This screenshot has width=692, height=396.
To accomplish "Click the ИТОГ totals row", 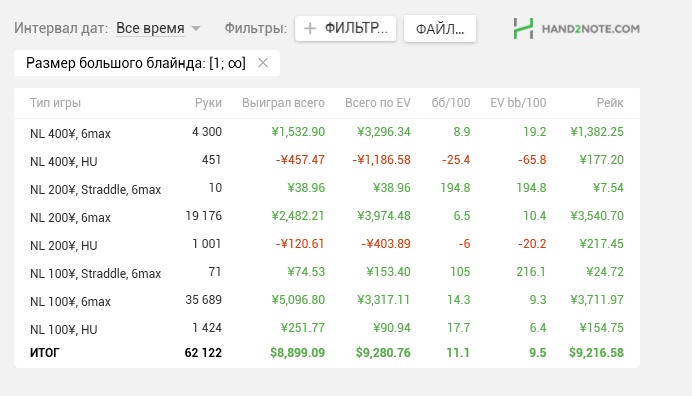I will [327, 353].
